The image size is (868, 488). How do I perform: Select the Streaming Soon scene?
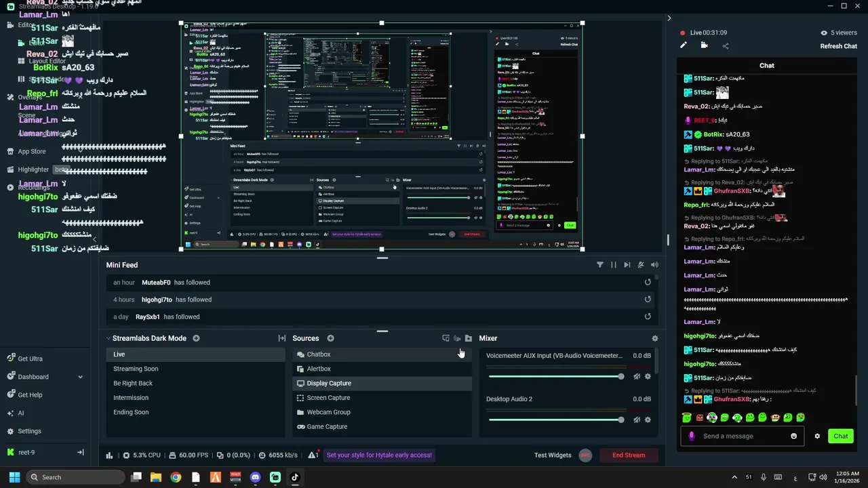pyautogui.click(x=196, y=369)
